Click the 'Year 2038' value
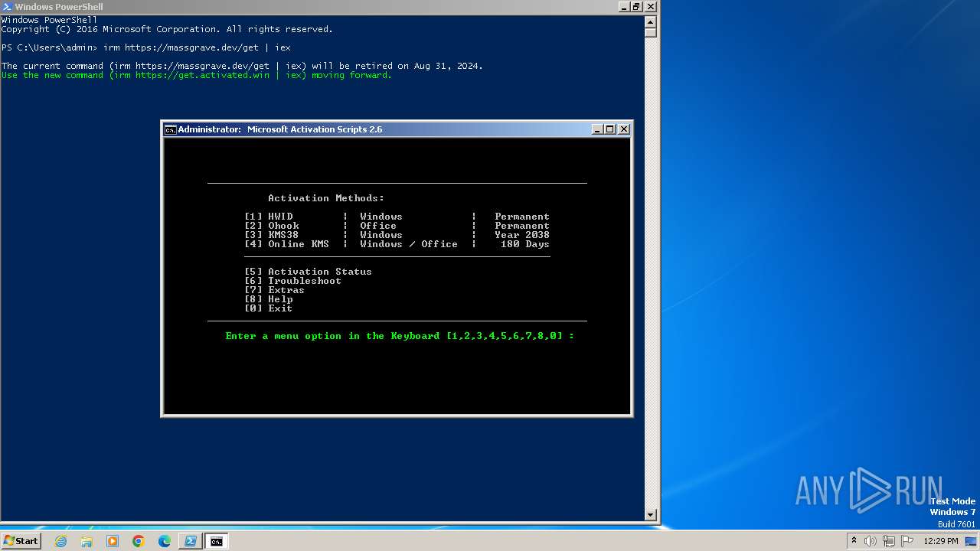The image size is (980, 551). click(522, 235)
